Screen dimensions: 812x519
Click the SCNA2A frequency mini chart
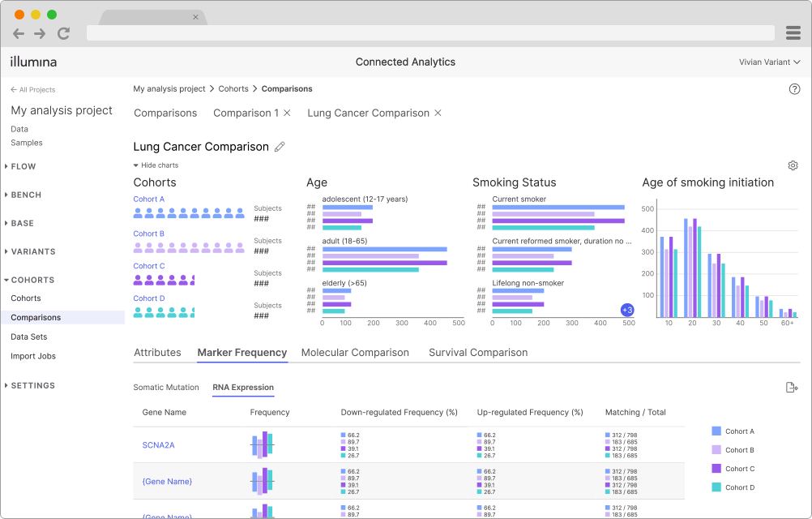click(x=263, y=445)
